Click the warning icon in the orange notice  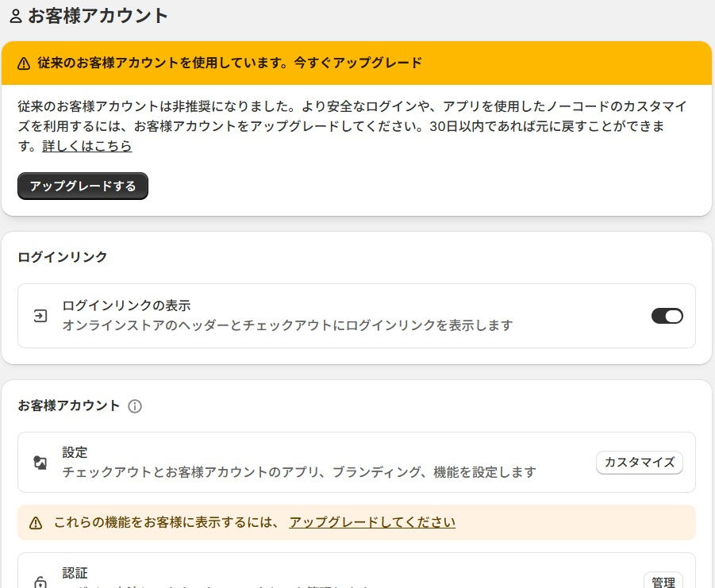tap(36, 523)
